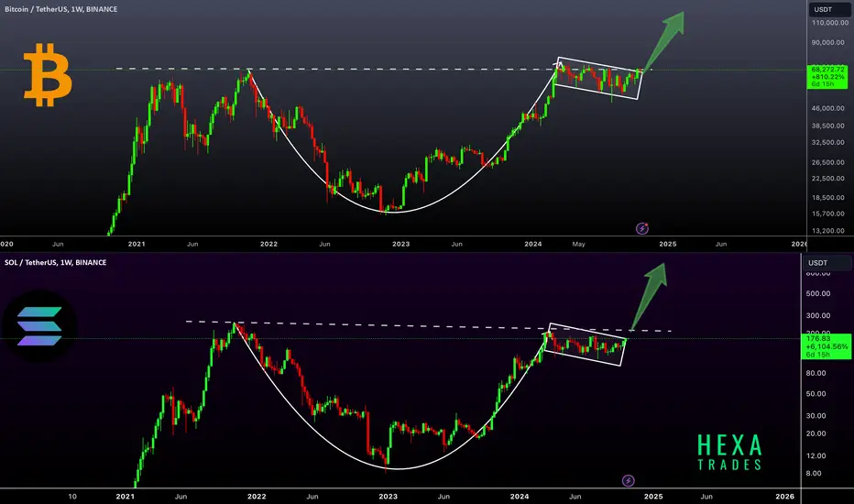
Task: Click the 2025 label on SOL time axis
Action: click(653, 497)
